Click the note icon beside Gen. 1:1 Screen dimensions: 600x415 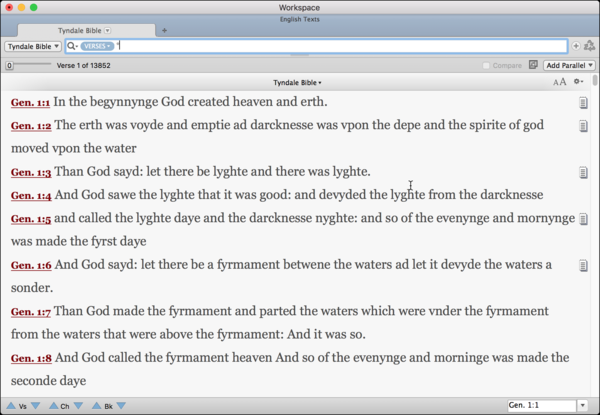pos(583,103)
